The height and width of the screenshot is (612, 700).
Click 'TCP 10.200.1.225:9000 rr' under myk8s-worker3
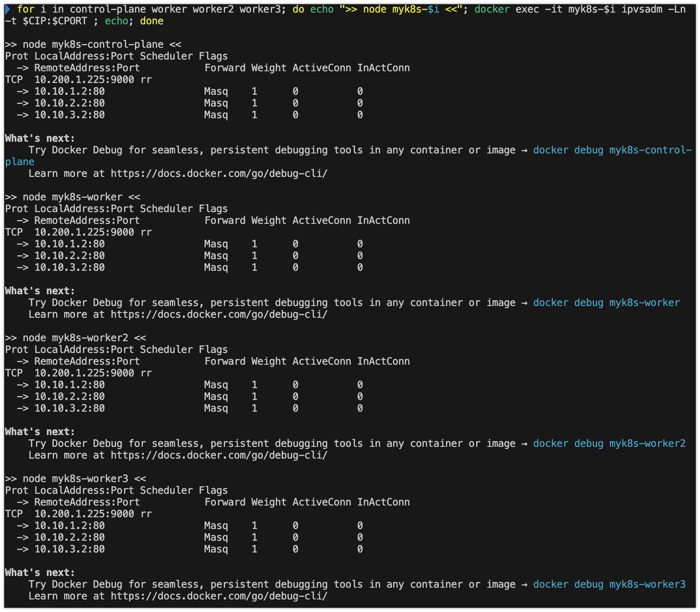[78, 514]
